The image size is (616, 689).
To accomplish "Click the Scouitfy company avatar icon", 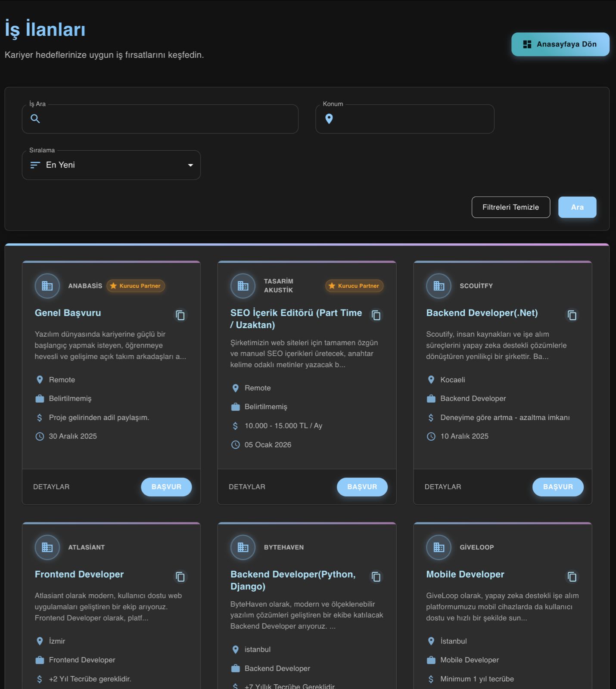I will [439, 286].
